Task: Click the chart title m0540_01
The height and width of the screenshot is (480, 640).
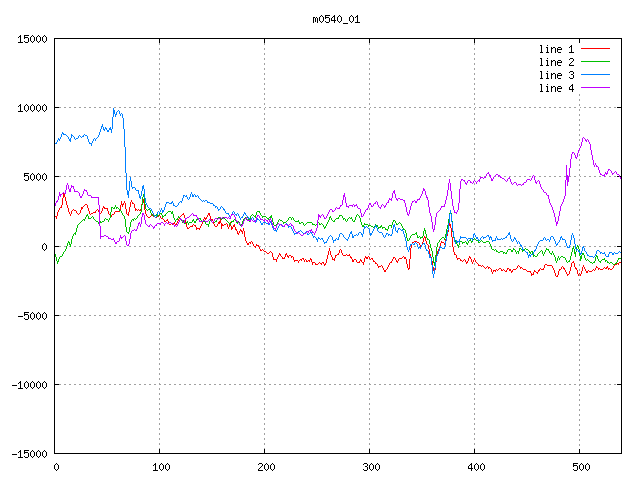Action: click(336, 19)
